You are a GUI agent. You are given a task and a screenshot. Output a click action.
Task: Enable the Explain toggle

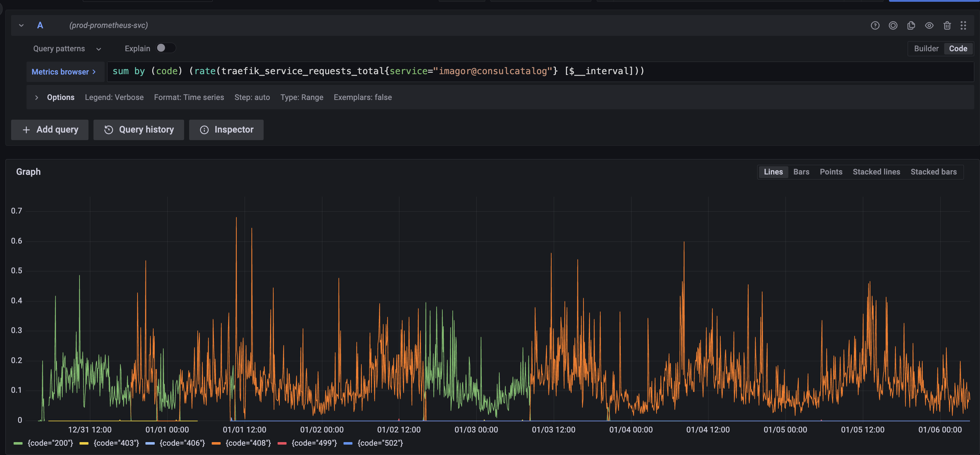[x=165, y=48]
